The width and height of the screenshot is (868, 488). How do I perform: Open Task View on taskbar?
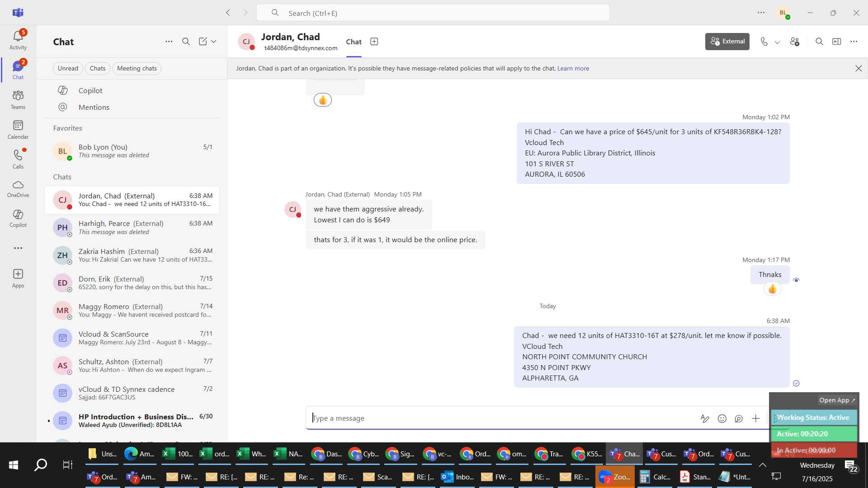[x=68, y=465]
